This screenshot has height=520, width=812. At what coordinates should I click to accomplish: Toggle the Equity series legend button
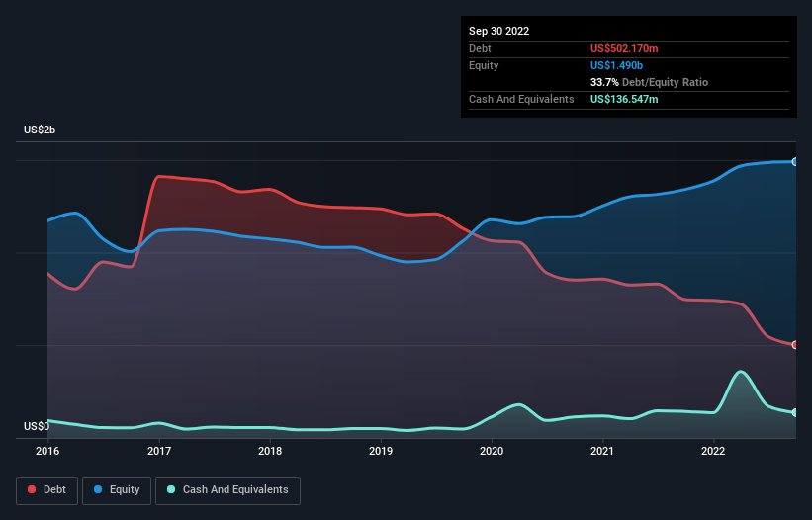point(117,490)
